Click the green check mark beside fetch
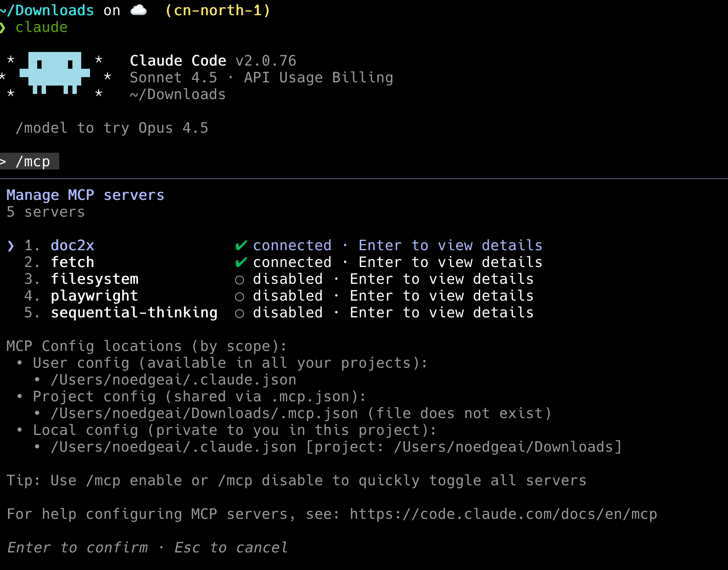Screen dimensions: 728x570 241,262
